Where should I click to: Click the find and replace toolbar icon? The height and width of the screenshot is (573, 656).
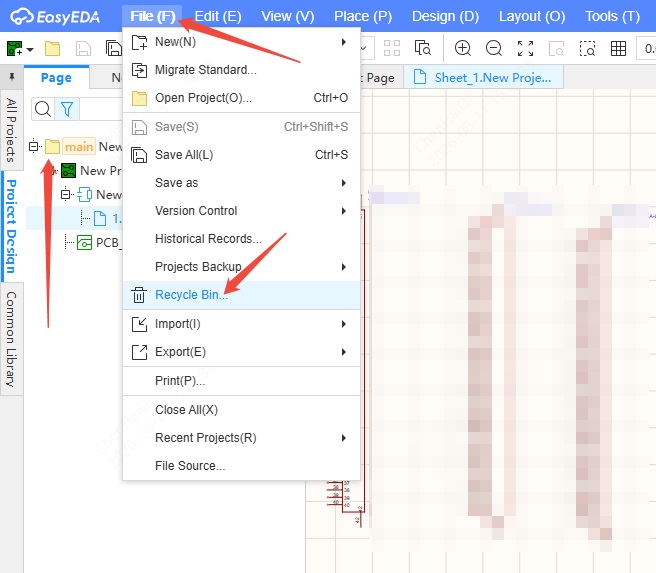(x=423, y=49)
